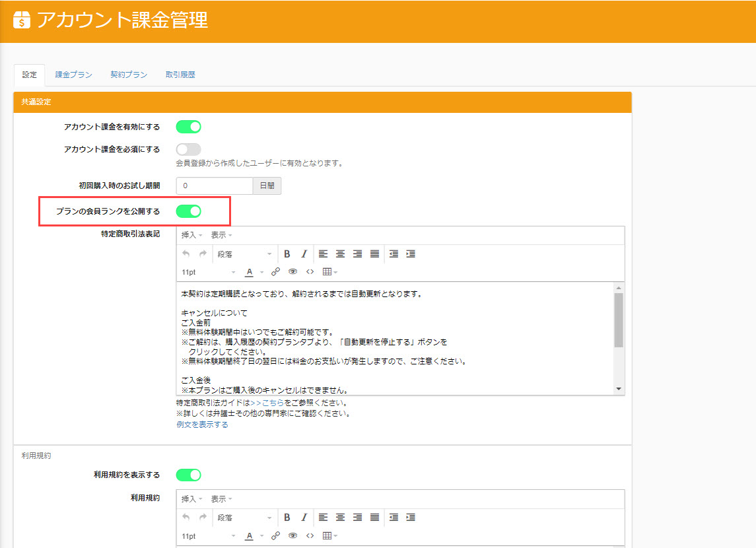Screen dimensions: 756x548
Task: Open source code view in 特定商取引法表記 editor
Action: point(310,272)
